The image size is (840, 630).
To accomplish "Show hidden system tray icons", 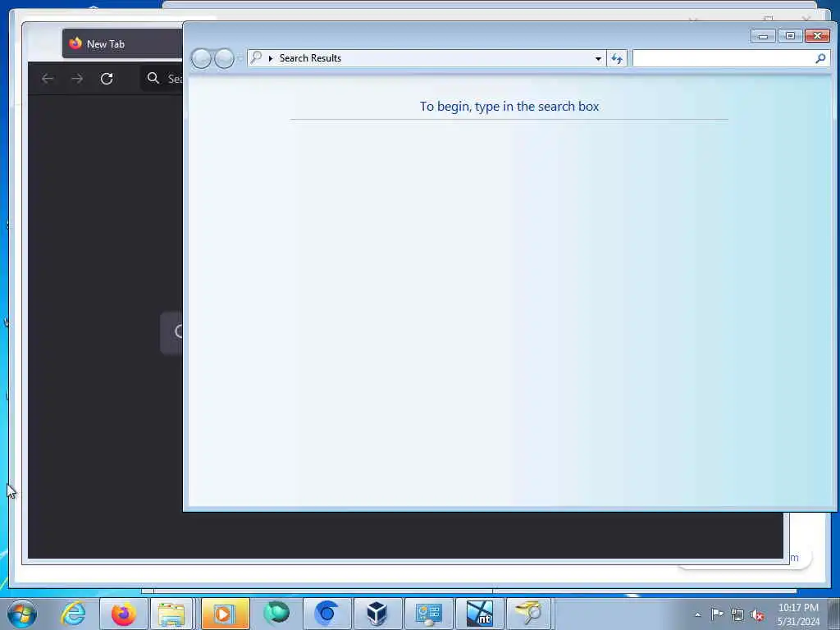I will (x=697, y=615).
